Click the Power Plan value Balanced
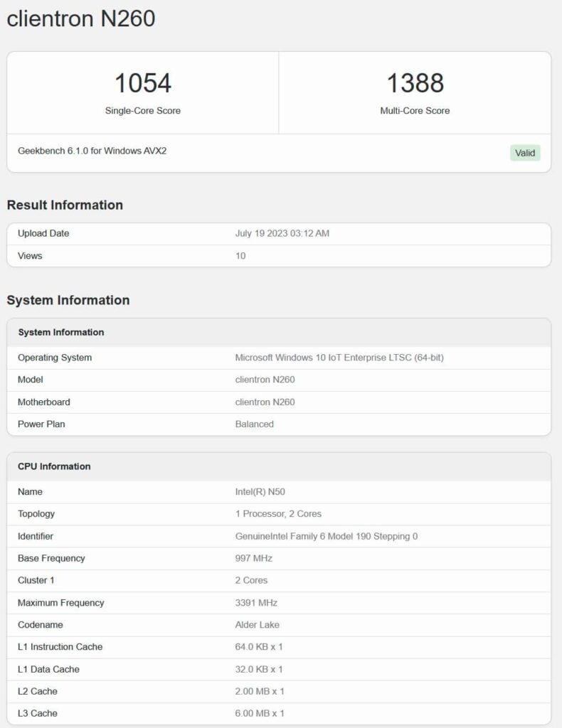Viewport: 562px width, 728px height. (254, 424)
